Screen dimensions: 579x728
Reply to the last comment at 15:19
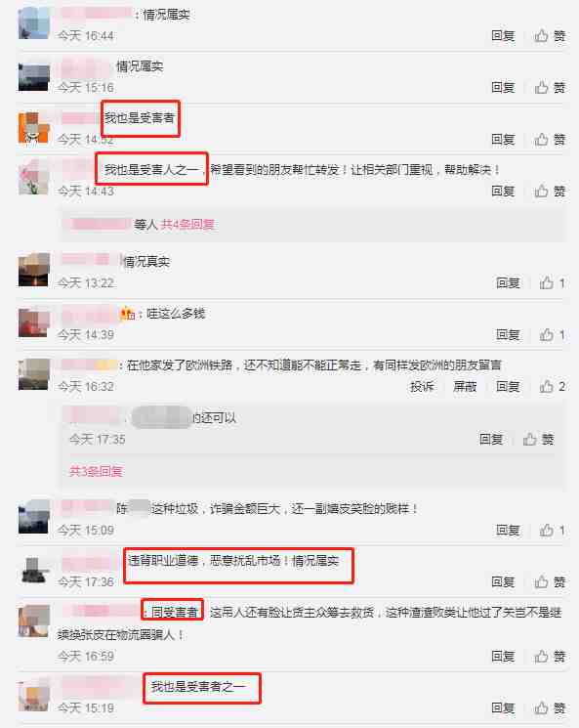click(504, 708)
